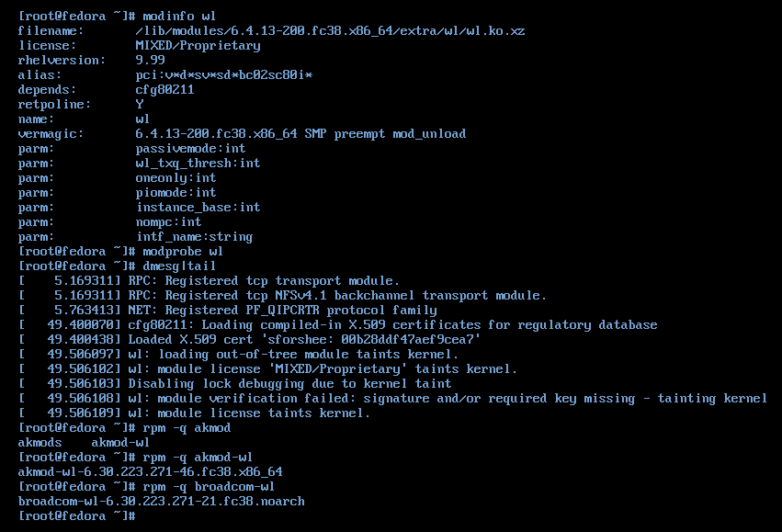Click the 'instance_base:int' parameter
Screen dimensions: 782x532
(198, 207)
